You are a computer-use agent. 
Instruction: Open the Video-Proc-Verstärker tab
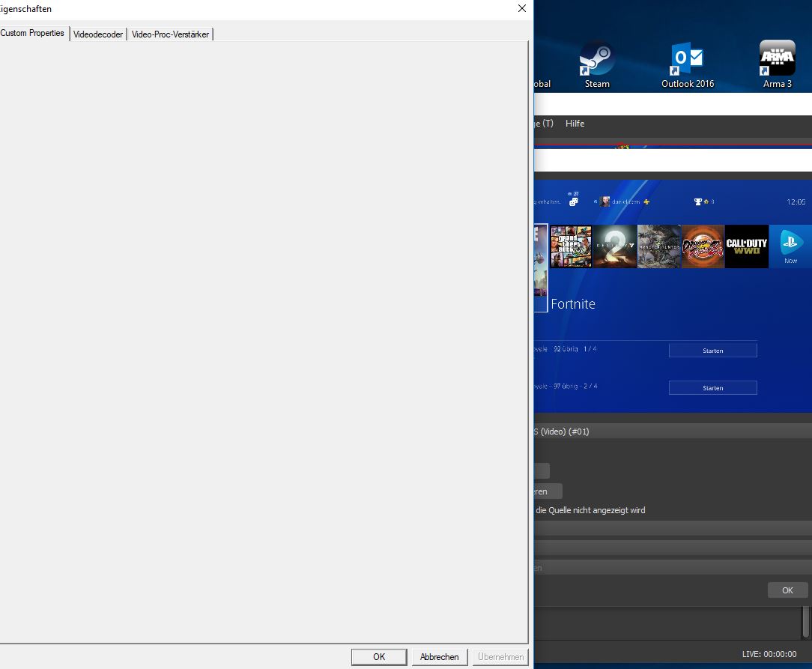pos(171,34)
